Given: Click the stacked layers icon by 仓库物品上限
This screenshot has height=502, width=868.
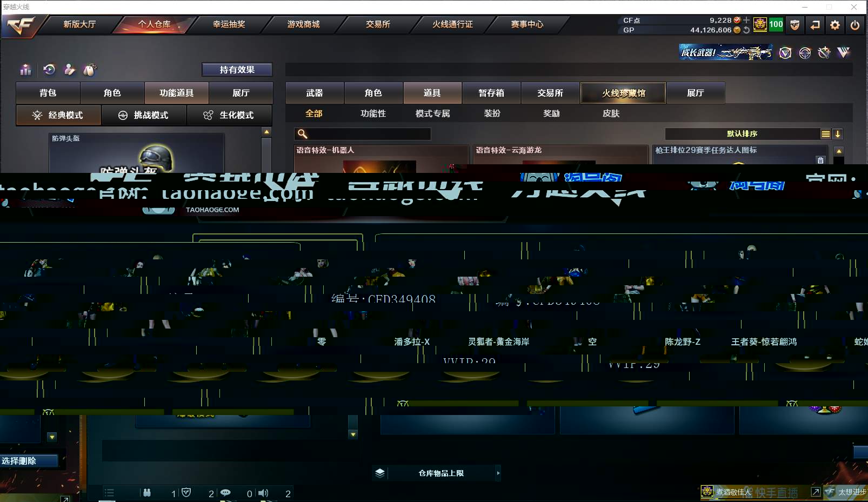Looking at the screenshot, I should tap(380, 473).
